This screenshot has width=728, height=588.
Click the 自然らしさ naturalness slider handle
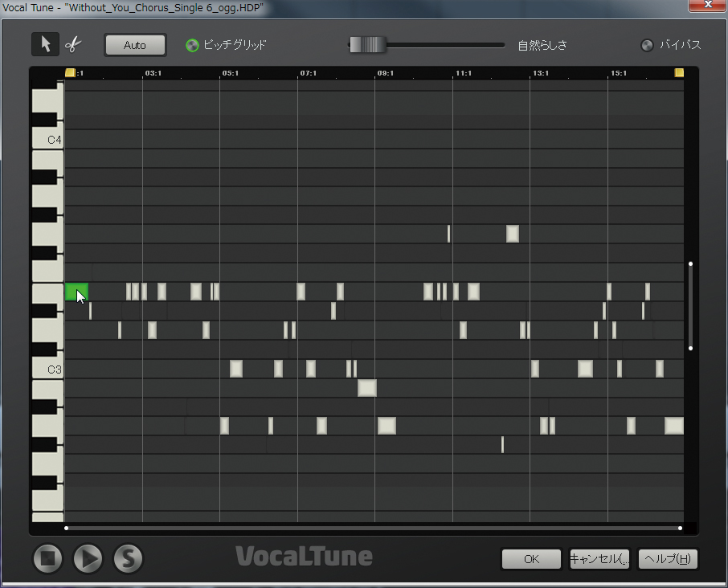(x=367, y=45)
